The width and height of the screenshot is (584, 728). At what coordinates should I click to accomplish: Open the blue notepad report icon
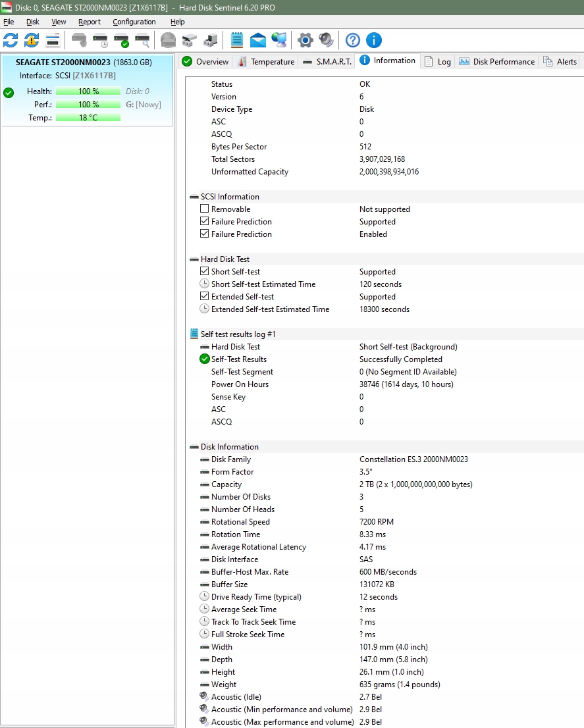pos(237,40)
